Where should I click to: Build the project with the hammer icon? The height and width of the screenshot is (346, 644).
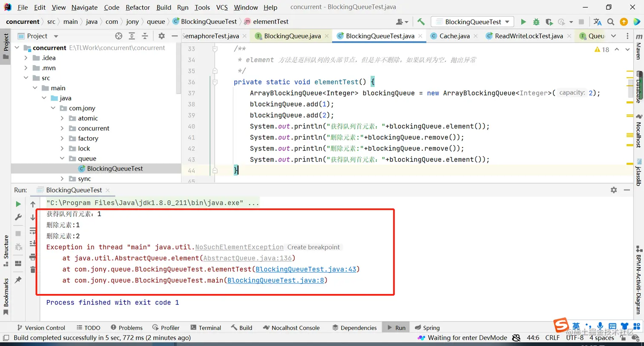coord(421,22)
